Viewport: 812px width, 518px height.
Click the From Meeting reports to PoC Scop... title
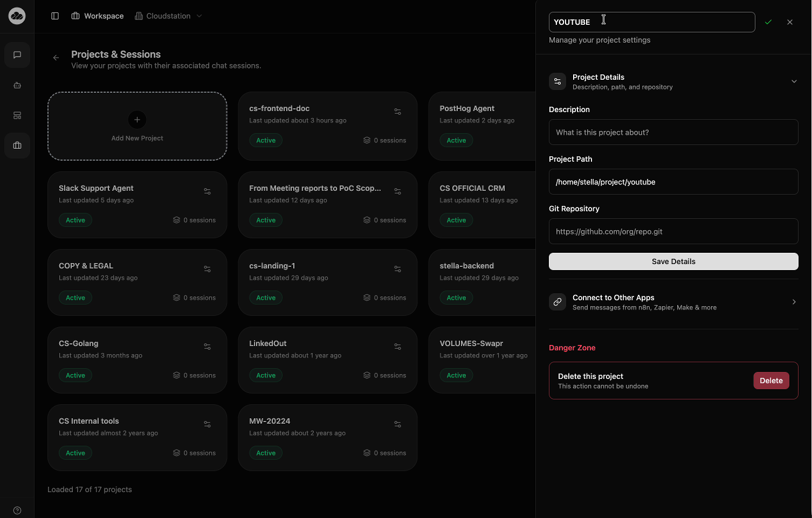(315, 188)
